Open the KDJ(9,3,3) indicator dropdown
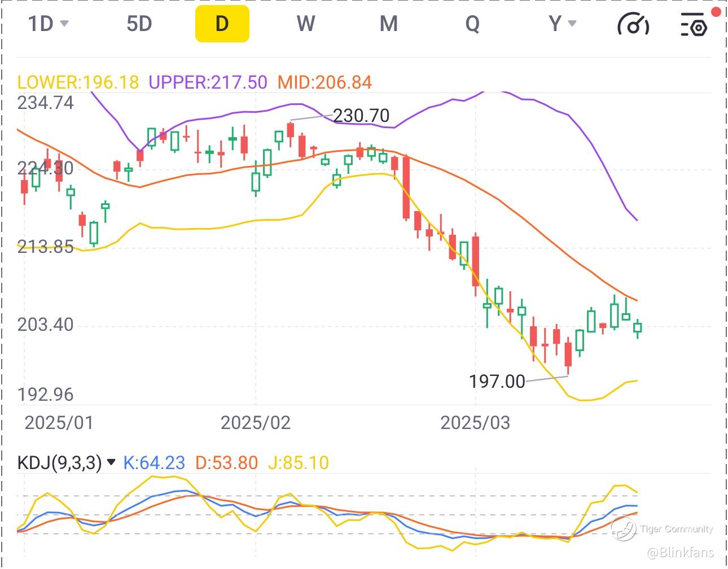 (x=111, y=463)
